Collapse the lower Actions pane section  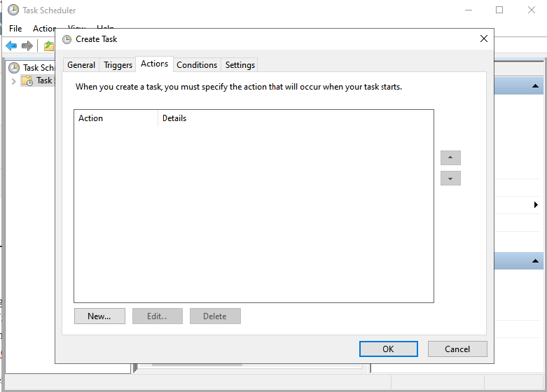535,261
